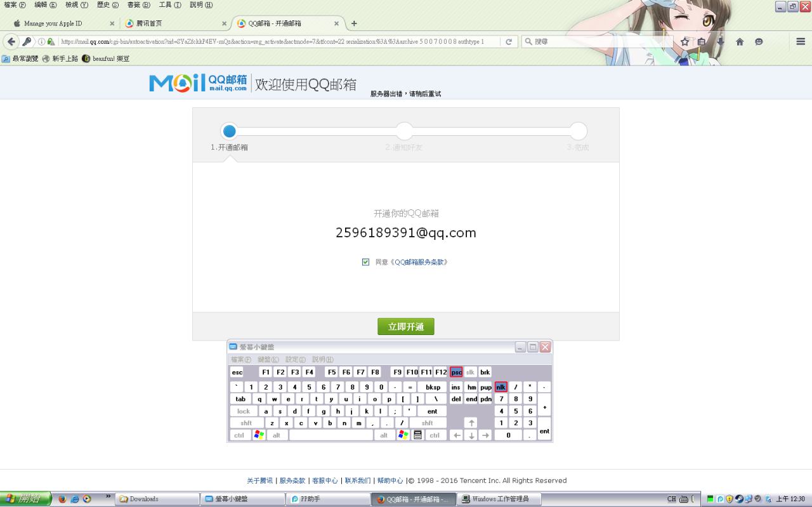Open Firefox 書籤 menu
The width and height of the screenshot is (812, 507).
(x=138, y=5)
